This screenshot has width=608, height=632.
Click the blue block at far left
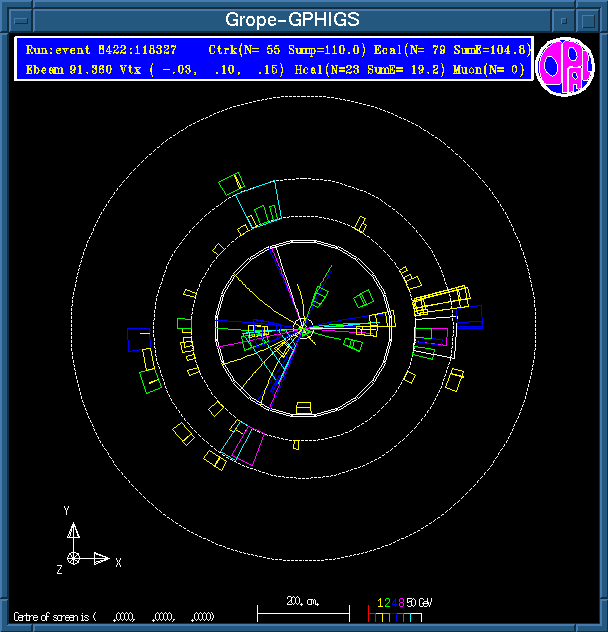click(138, 338)
